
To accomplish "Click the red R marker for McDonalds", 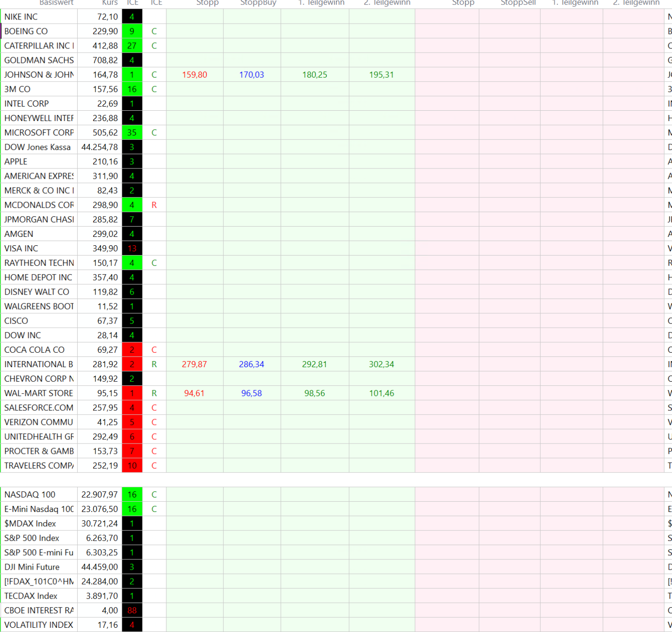I will click(x=154, y=205).
